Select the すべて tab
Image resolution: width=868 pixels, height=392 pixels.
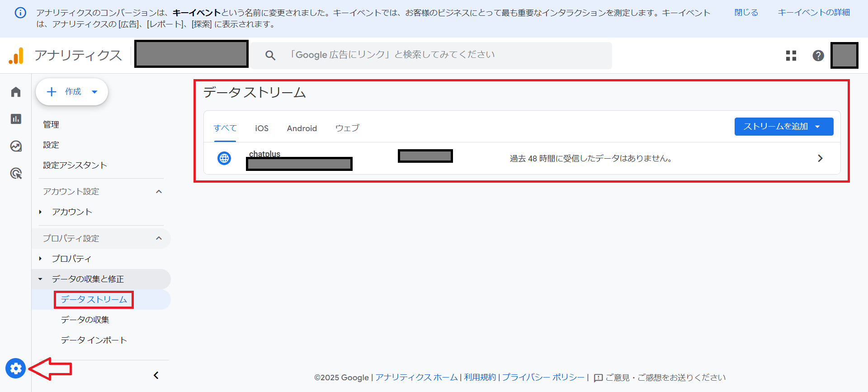click(x=225, y=128)
